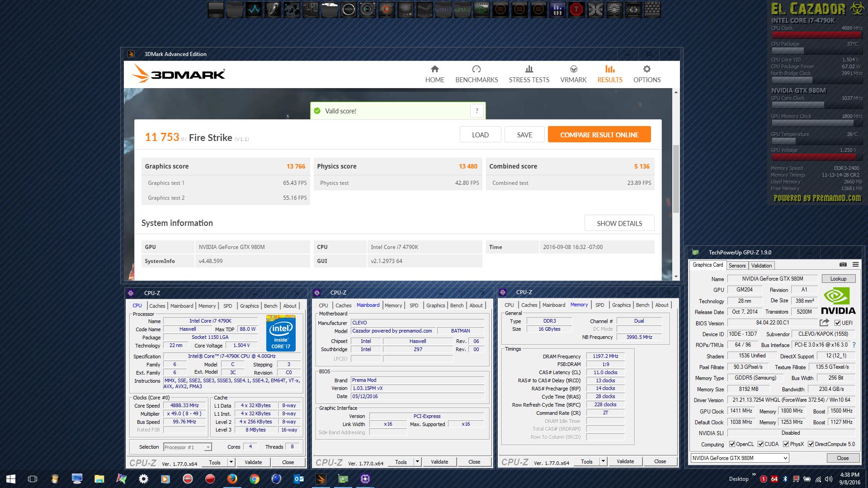The image size is (868, 488).
Task: Open the 3DMark Benchmarks gauge icon
Action: coord(476,69)
